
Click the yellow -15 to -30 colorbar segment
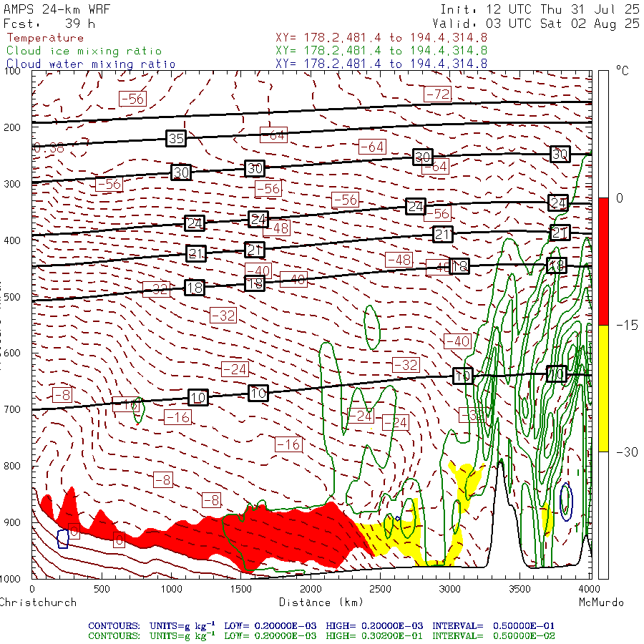pos(603,389)
